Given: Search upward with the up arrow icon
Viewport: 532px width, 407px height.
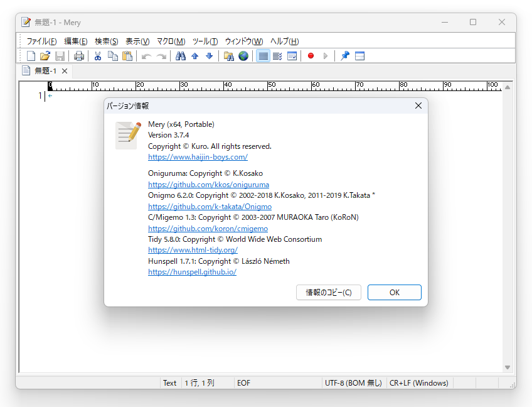Looking at the screenshot, I should pyautogui.click(x=195, y=56).
